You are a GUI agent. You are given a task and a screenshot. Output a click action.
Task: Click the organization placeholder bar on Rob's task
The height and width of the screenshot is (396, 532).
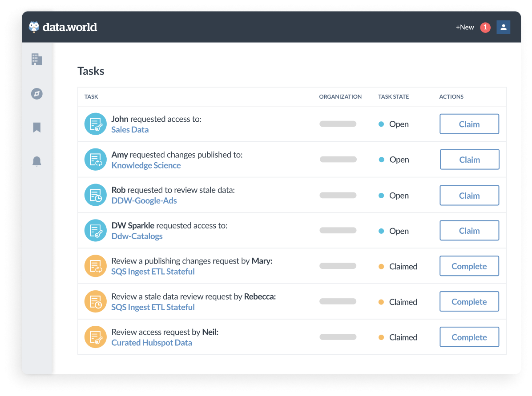(x=338, y=195)
